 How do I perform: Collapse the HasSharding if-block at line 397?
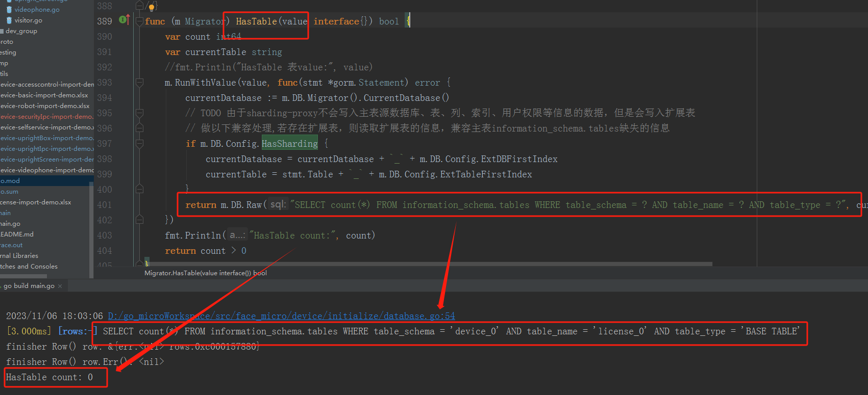(x=139, y=143)
